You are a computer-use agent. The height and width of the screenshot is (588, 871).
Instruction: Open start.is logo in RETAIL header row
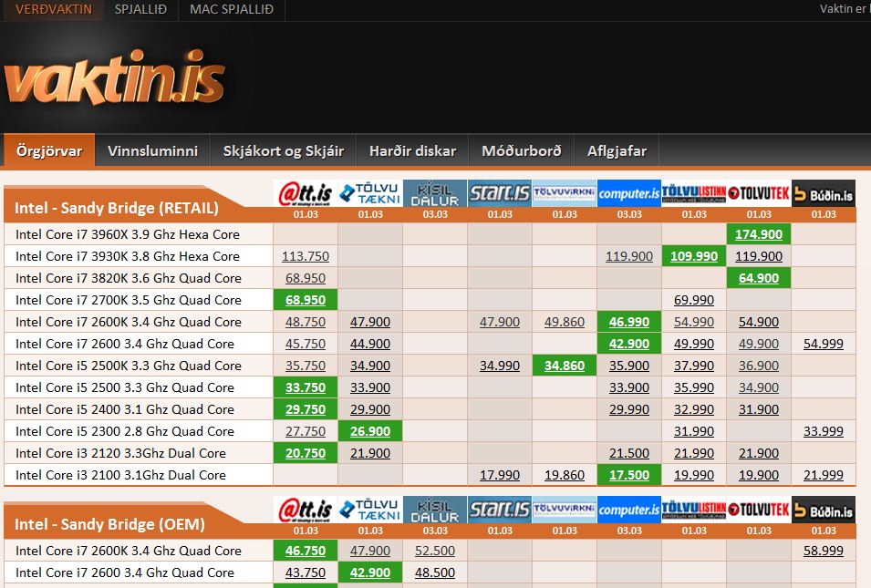click(500, 193)
